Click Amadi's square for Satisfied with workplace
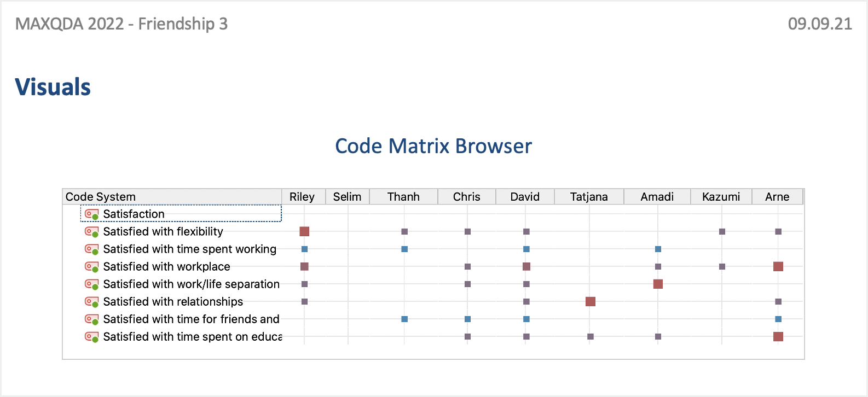Image resolution: width=868 pixels, height=397 pixels. coord(658,266)
